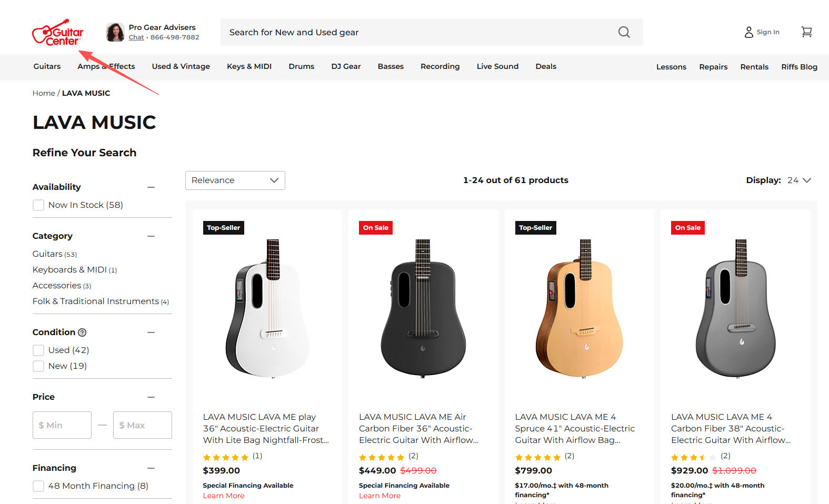Open the shopping cart
Viewport: 829px width, 504px height.
tap(806, 32)
